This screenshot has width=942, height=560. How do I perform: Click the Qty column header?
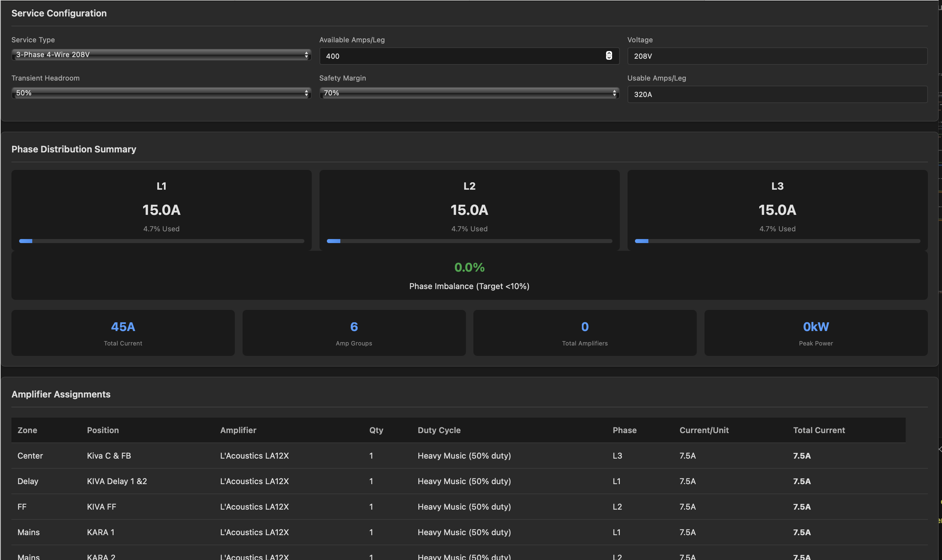tap(376, 430)
